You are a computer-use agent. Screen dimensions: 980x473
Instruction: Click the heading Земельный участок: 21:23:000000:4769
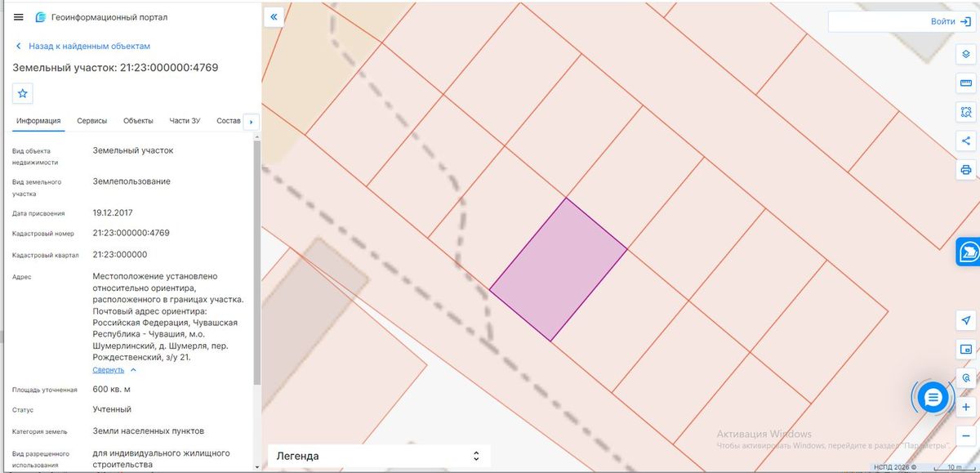point(115,68)
